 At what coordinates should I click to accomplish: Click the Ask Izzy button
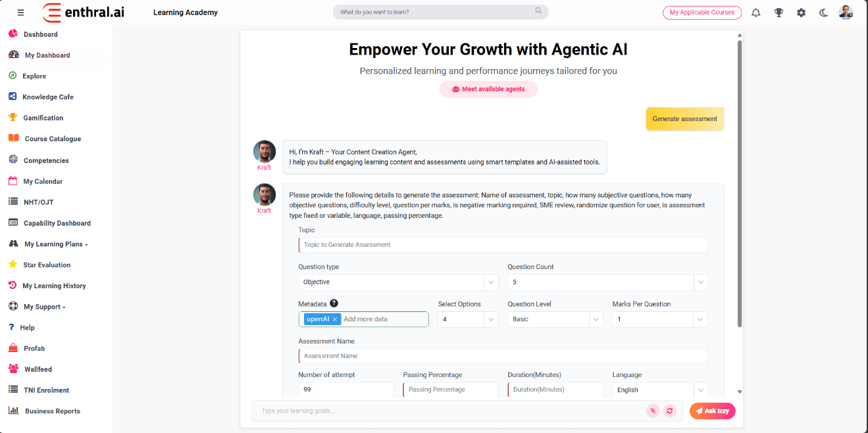(712, 411)
